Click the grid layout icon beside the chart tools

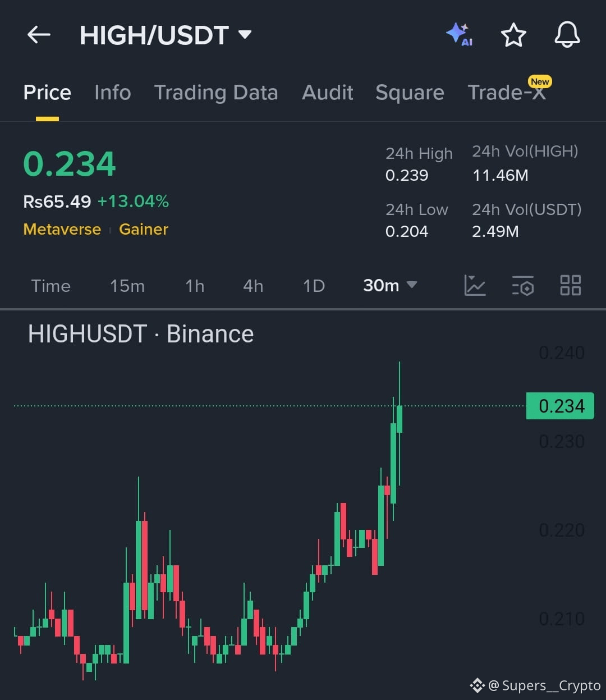(570, 286)
